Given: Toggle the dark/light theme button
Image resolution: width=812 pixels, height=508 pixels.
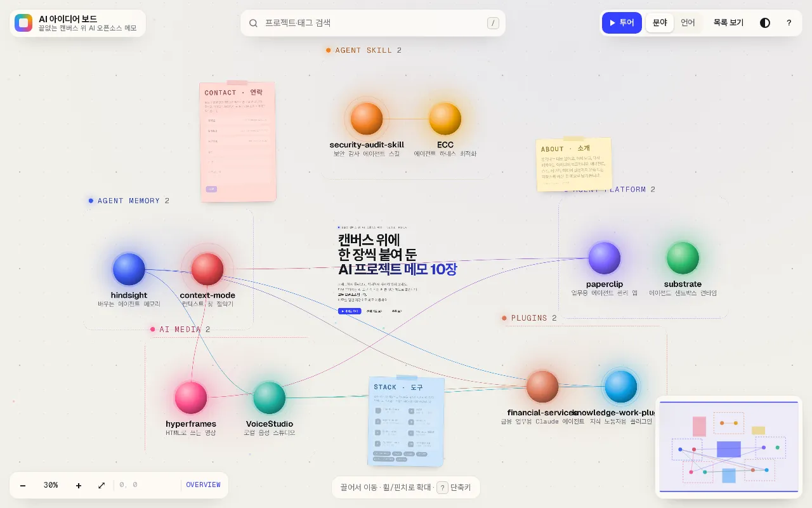Looking at the screenshot, I should coord(765,23).
